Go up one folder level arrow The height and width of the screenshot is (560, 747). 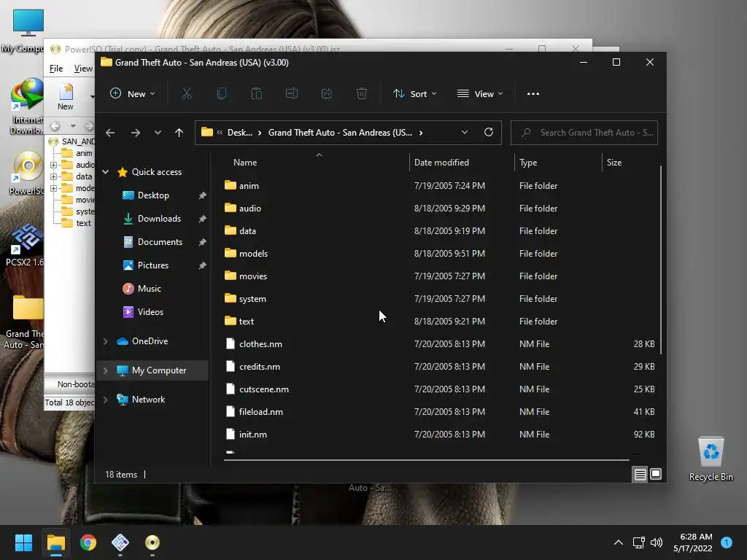(179, 133)
